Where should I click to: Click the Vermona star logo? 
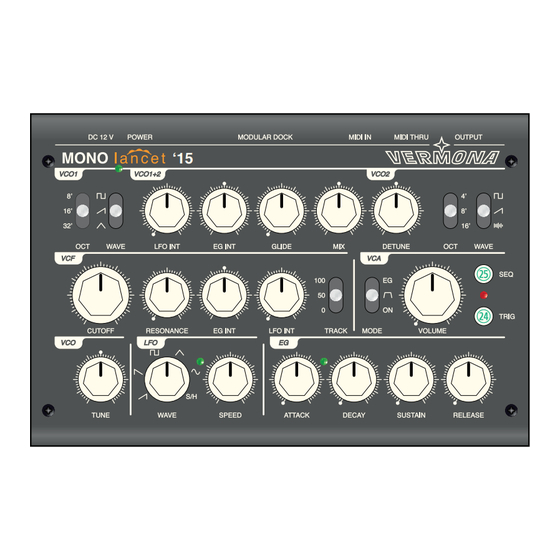tap(442, 145)
